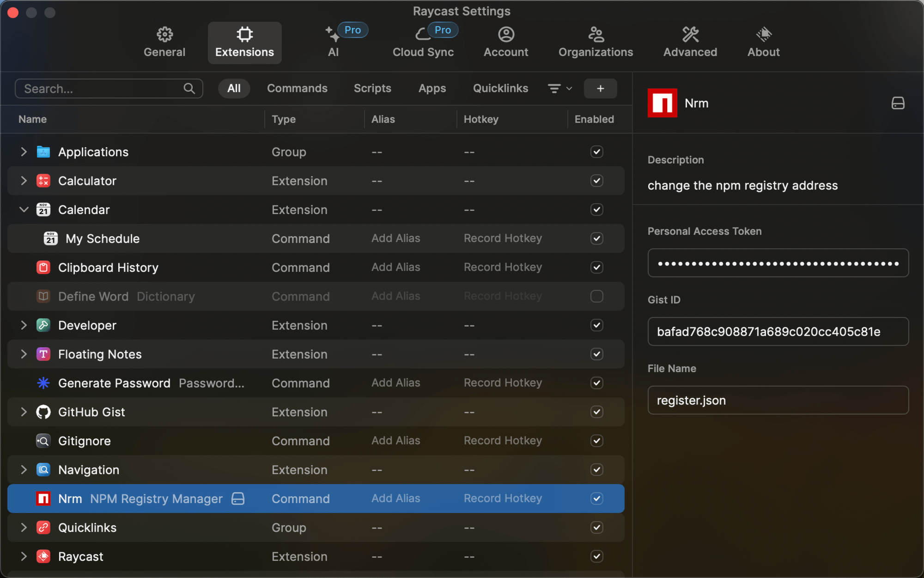The height and width of the screenshot is (578, 924).
Task: Open the Cloud Sync tab
Action: [x=423, y=43]
